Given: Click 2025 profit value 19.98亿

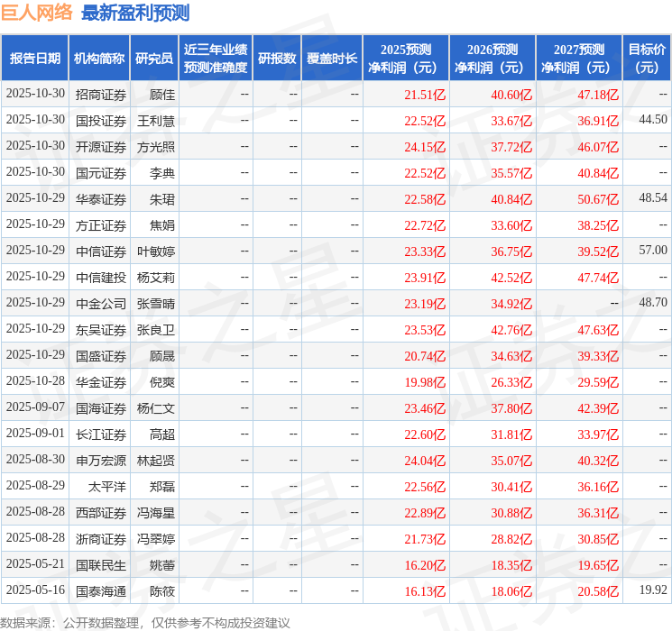Looking at the screenshot, I should tap(425, 382).
